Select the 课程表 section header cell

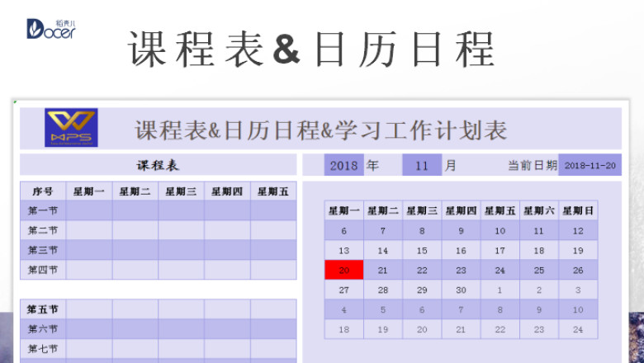(159, 165)
